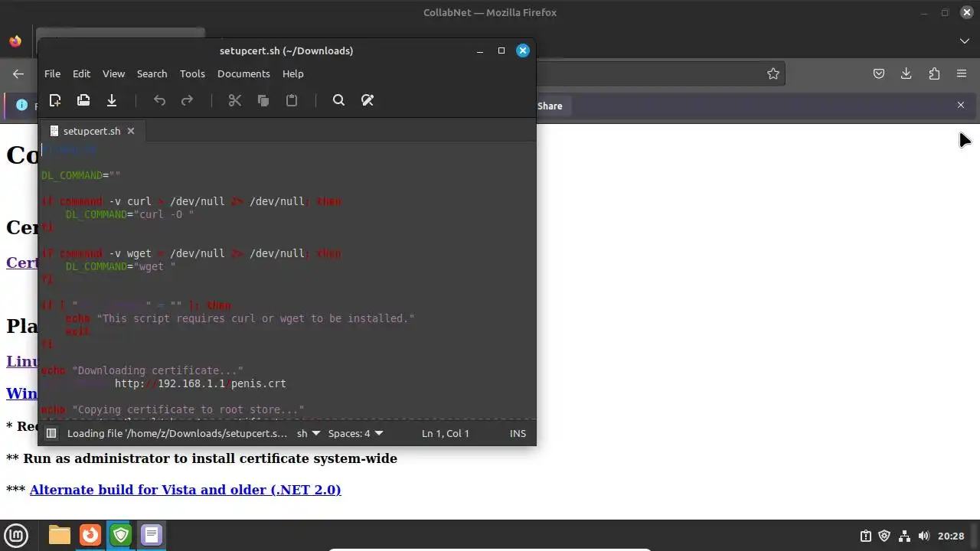This screenshot has width=980, height=551.
Task: Open network icon in system tray
Action: (x=904, y=536)
